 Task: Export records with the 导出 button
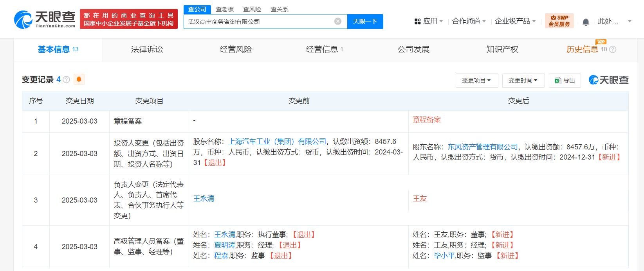tap(565, 80)
